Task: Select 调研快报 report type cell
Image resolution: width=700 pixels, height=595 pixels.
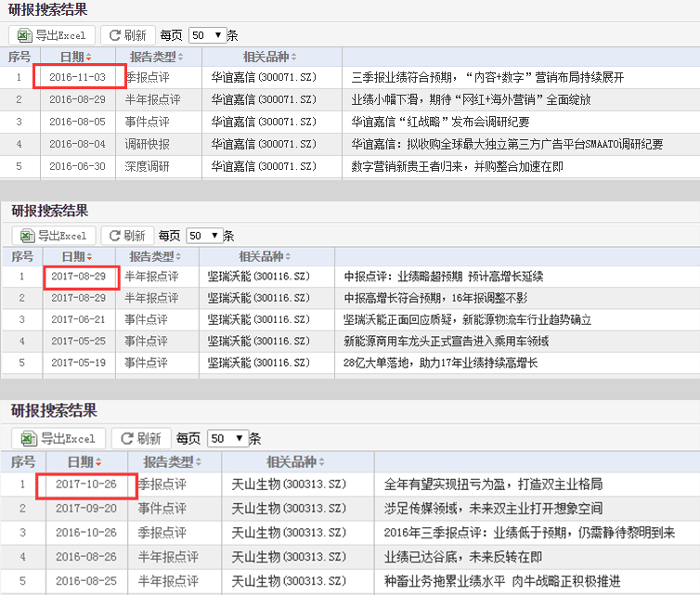Action: pos(148,144)
